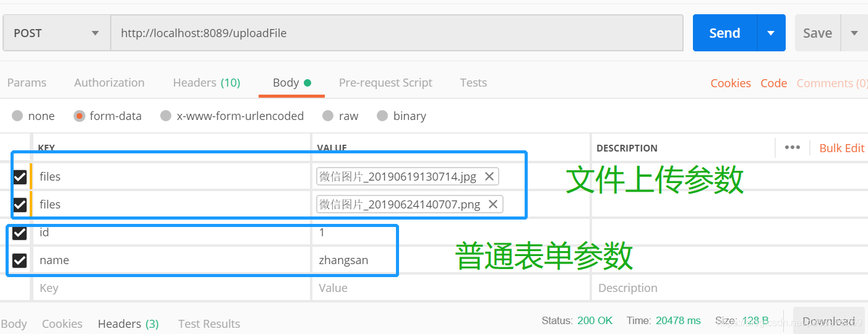Switch to the Tests tab

pyautogui.click(x=473, y=83)
